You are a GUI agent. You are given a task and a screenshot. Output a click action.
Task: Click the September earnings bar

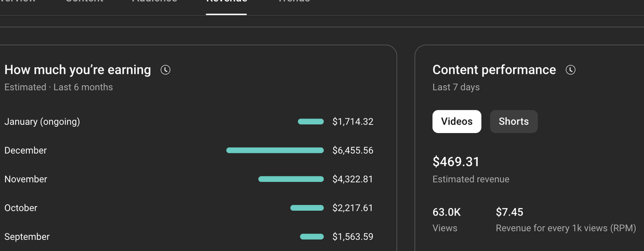point(312,237)
